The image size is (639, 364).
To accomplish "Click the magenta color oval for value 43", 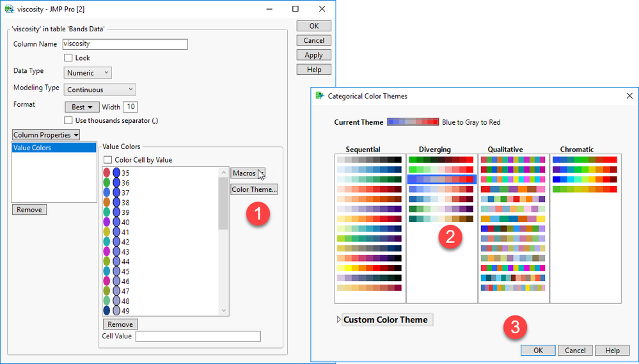I will point(107,251).
